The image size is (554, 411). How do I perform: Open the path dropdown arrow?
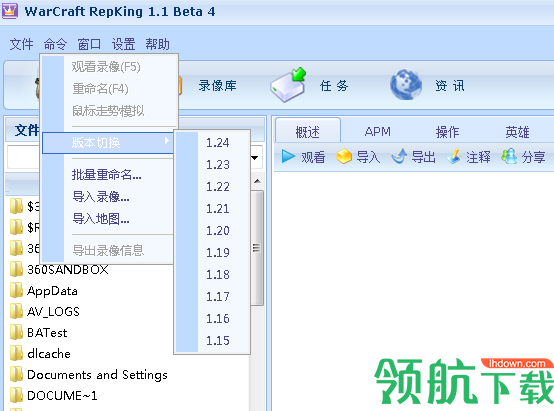[255, 158]
